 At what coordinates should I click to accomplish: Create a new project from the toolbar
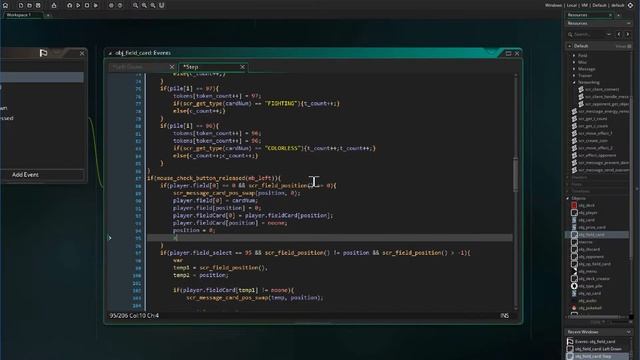click(x=20, y=5)
